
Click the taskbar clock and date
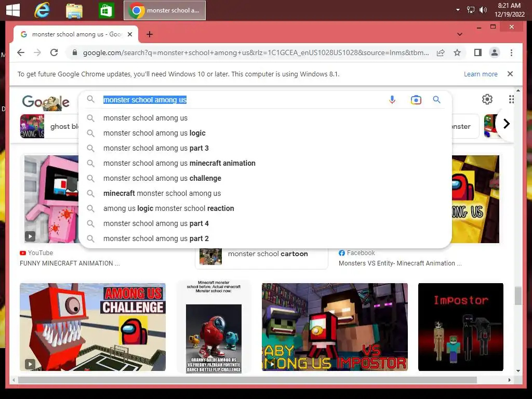tap(509, 10)
